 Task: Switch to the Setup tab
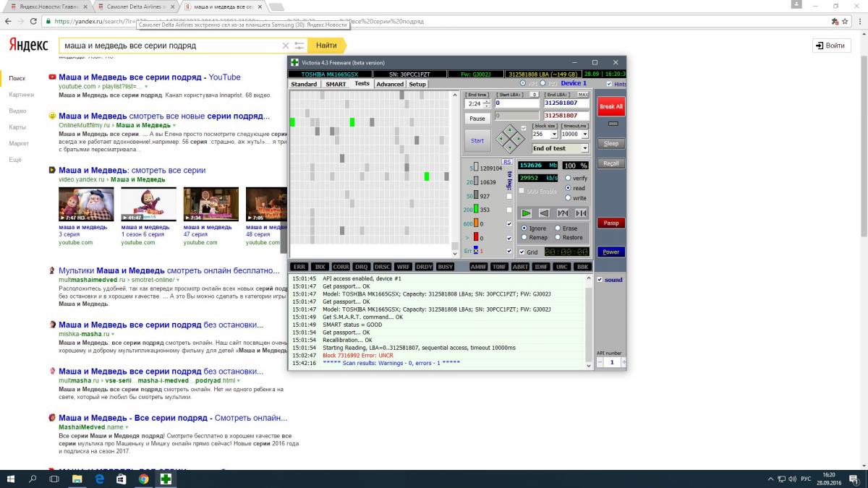[417, 84]
